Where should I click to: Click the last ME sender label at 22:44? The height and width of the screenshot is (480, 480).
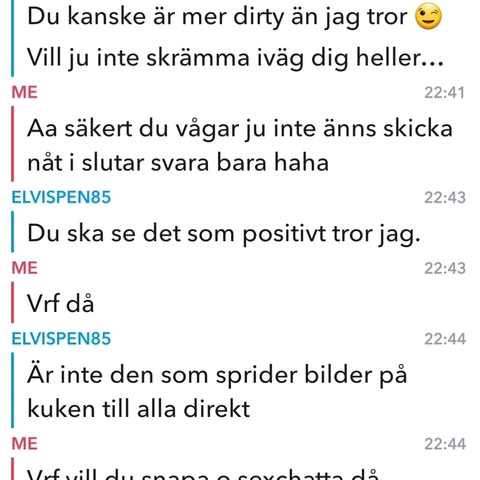(24, 444)
